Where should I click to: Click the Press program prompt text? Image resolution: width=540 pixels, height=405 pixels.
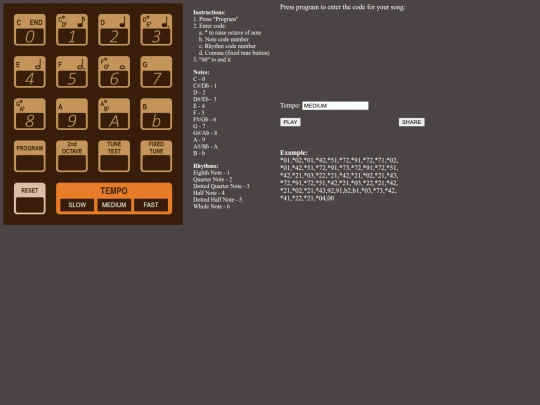click(342, 7)
